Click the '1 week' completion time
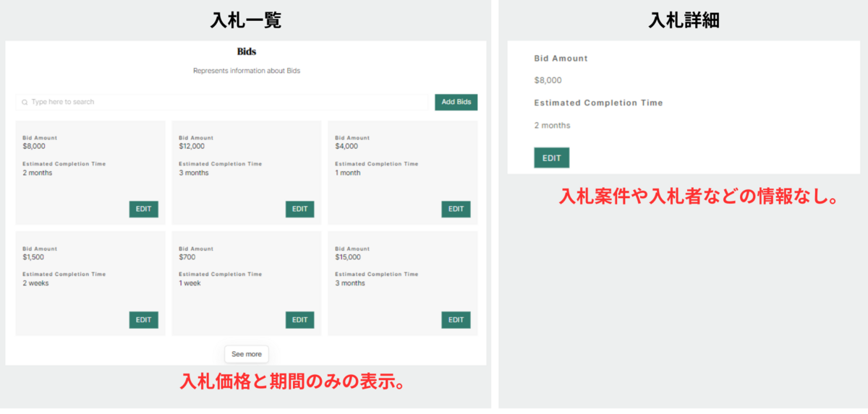 pyautogui.click(x=190, y=283)
